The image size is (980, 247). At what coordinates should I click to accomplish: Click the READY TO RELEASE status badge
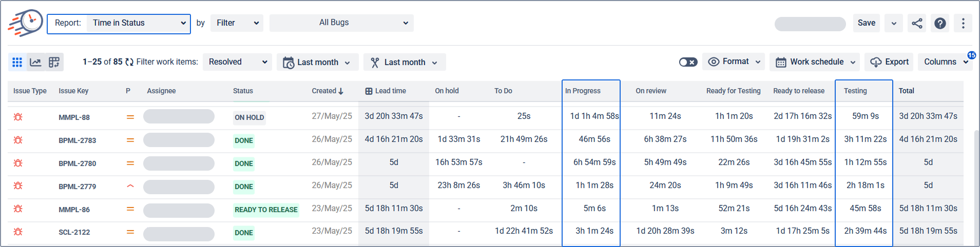[x=266, y=210]
